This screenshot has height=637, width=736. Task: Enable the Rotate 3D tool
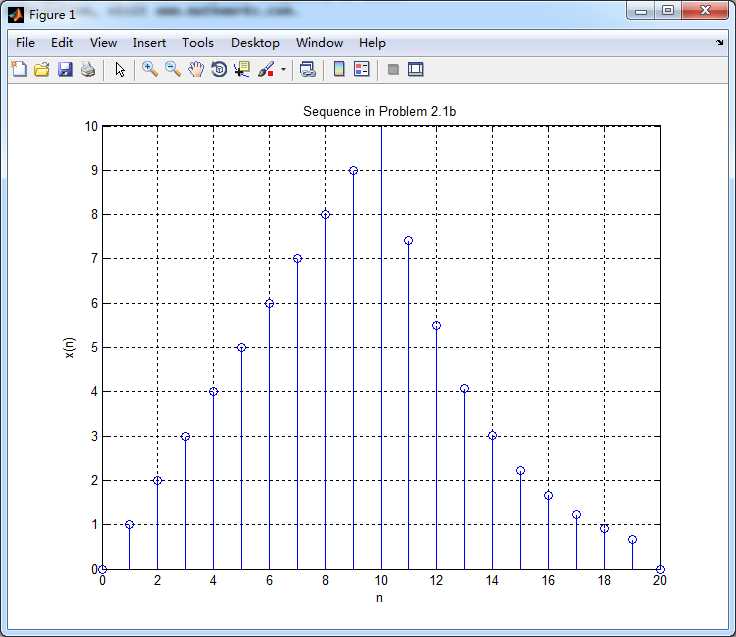(219, 69)
